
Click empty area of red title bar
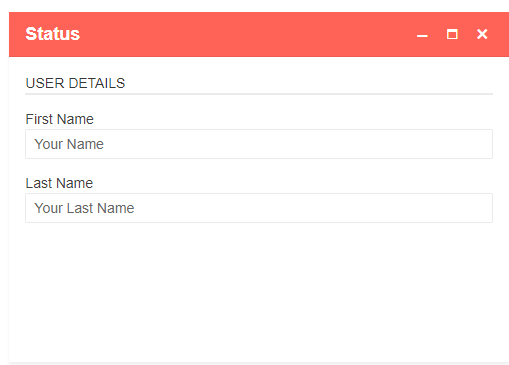(x=247, y=34)
